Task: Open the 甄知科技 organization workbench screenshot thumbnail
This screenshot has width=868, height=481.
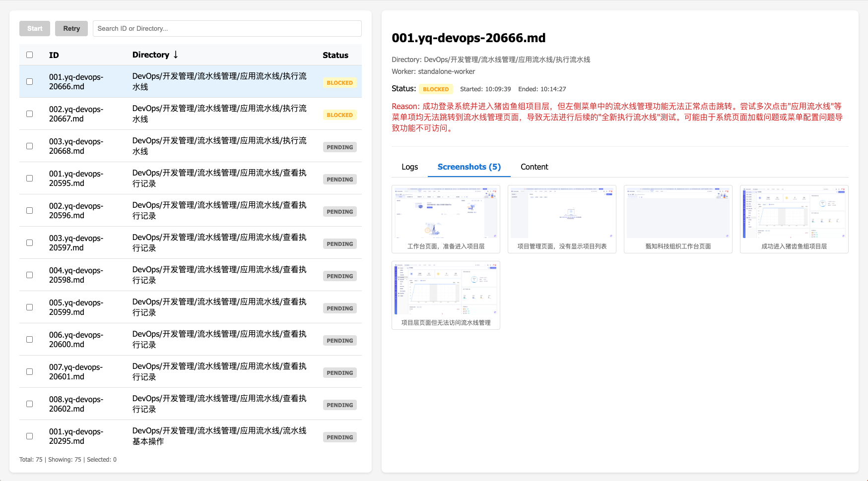Action: 678,213
